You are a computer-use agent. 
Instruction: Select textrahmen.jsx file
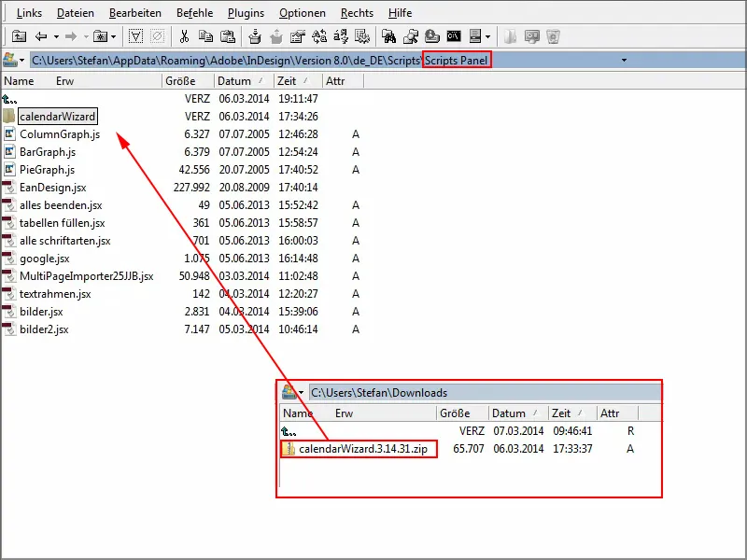pyautogui.click(x=55, y=294)
